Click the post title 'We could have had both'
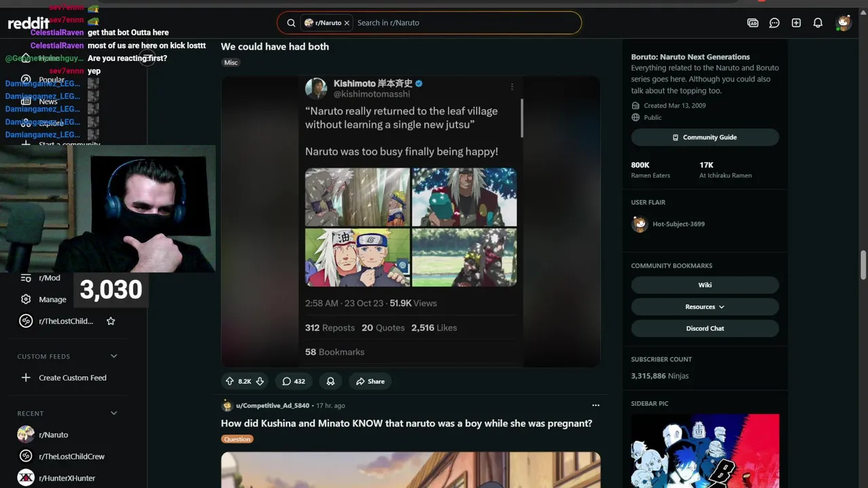868x488 pixels. tap(275, 46)
